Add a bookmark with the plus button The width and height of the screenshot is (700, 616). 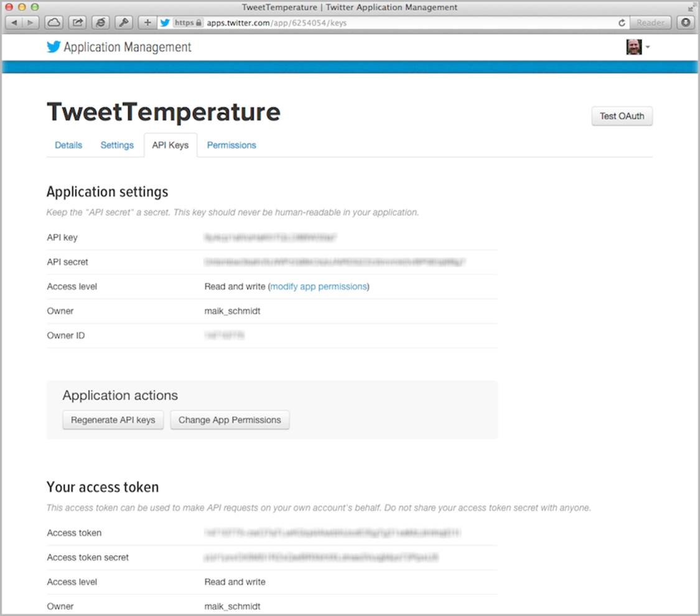click(147, 22)
